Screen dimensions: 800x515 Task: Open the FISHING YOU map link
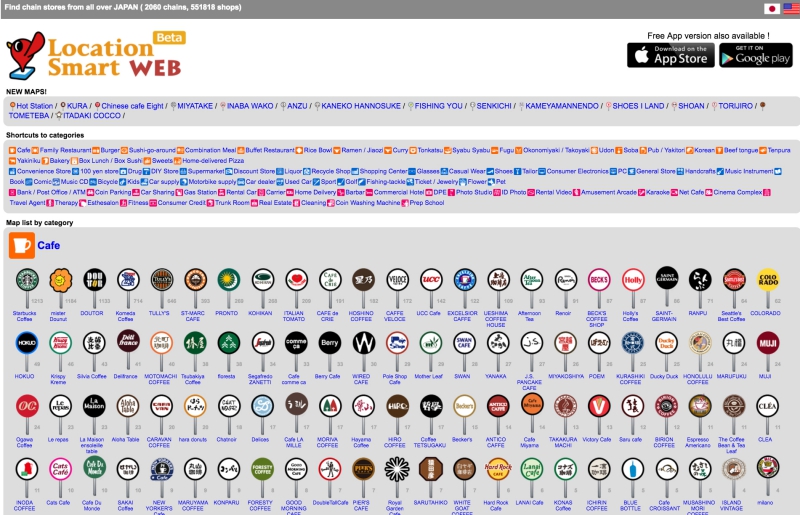[438, 106]
